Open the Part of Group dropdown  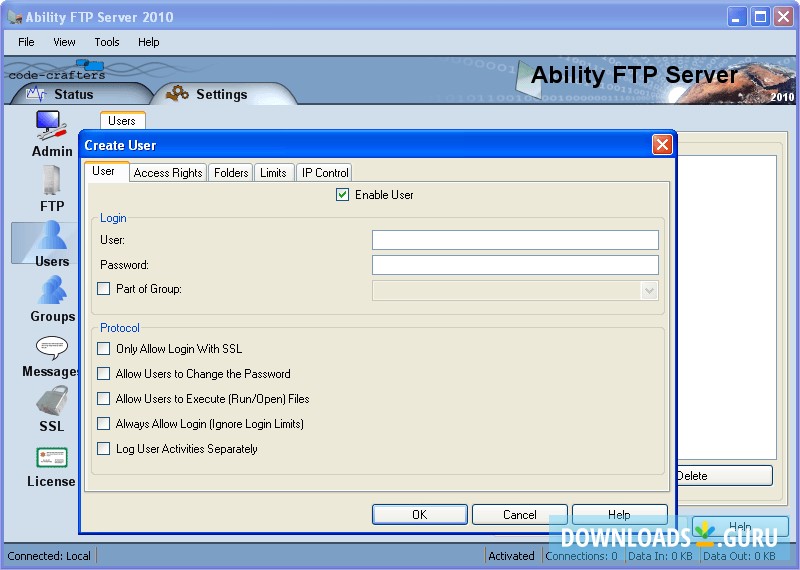pyautogui.click(x=649, y=291)
